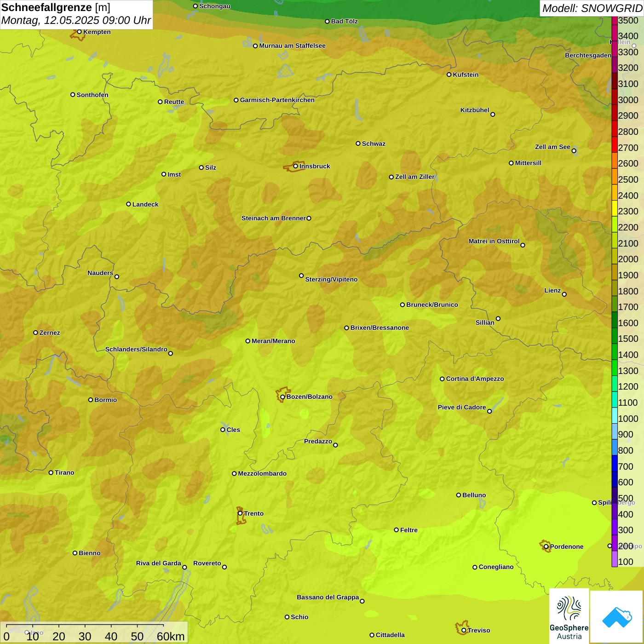Select the Pordenone city marker
This screenshot has height=644, width=644.
(x=546, y=546)
